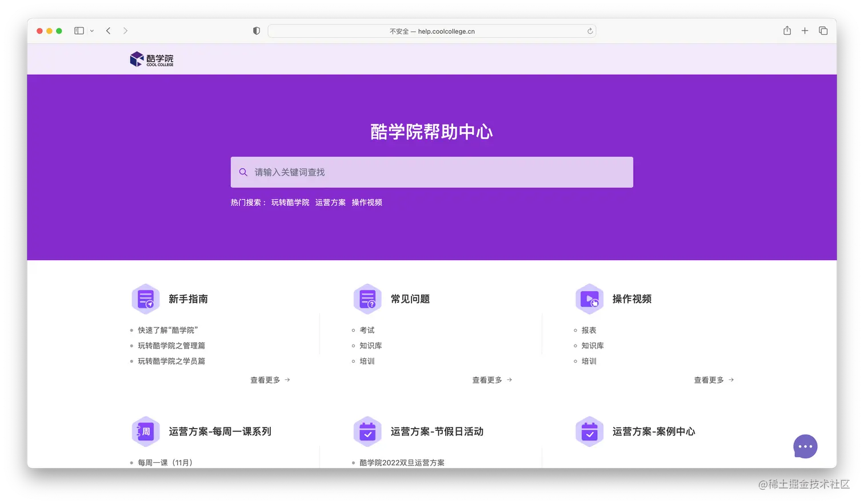The width and height of the screenshot is (864, 504).
Task: Open 培训 under 常见问题
Action: tap(367, 361)
